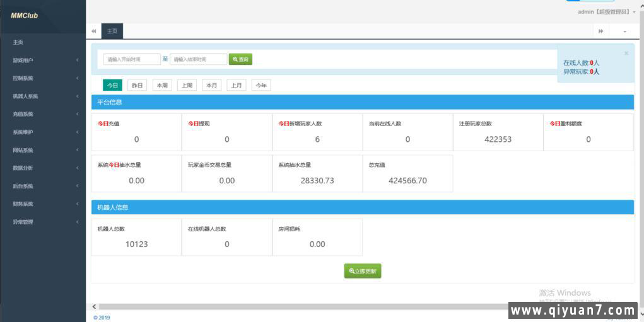Close the online players notification box
The image size is (644, 322).
[x=626, y=54]
